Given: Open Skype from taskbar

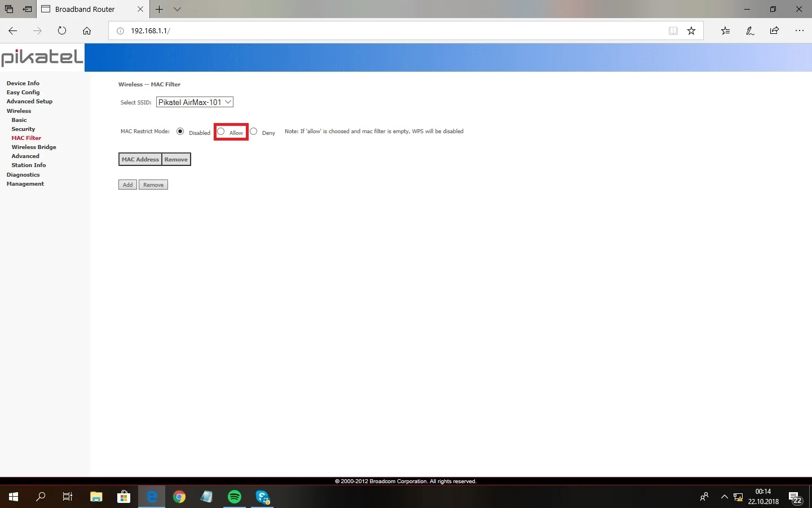Looking at the screenshot, I should [263, 497].
